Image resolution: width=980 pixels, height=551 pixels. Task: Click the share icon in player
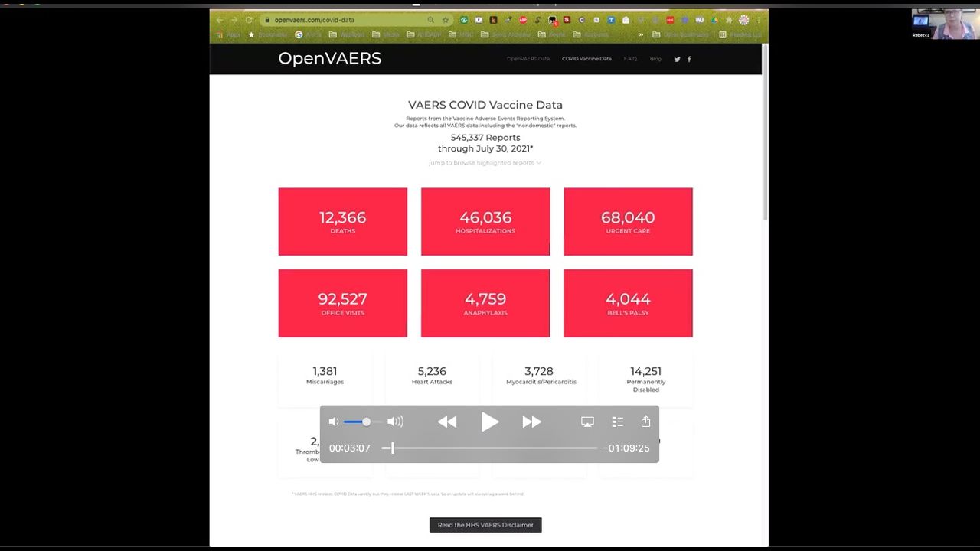coord(645,422)
